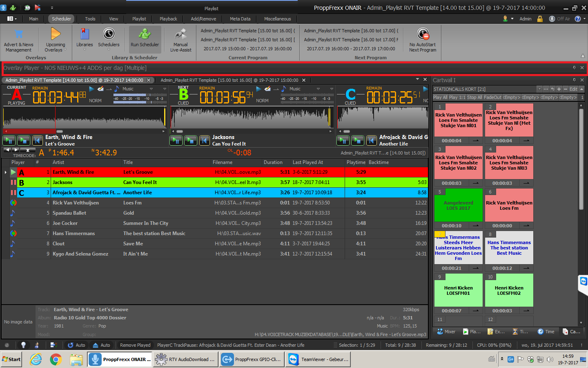Toggle loop arrow on cart 5
Screen dimensions: 588x368
click(x=476, y=226)
